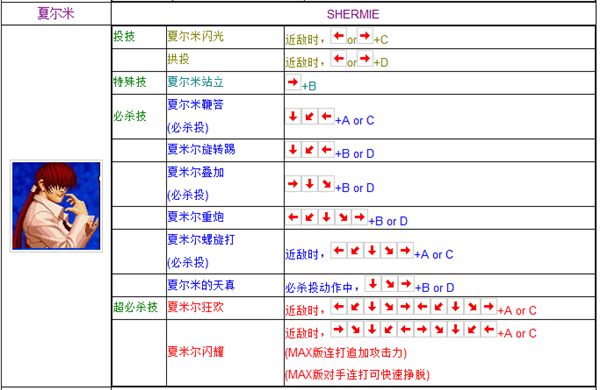Click the +D text in the 拱投 row
The image size is (600, 390).
click(381, 62)
